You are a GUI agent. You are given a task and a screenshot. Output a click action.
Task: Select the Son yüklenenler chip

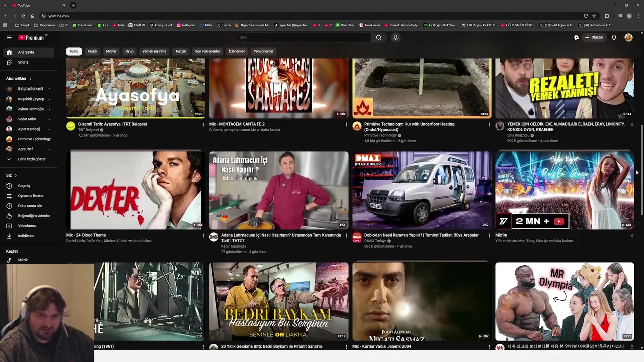coord(207,51)
